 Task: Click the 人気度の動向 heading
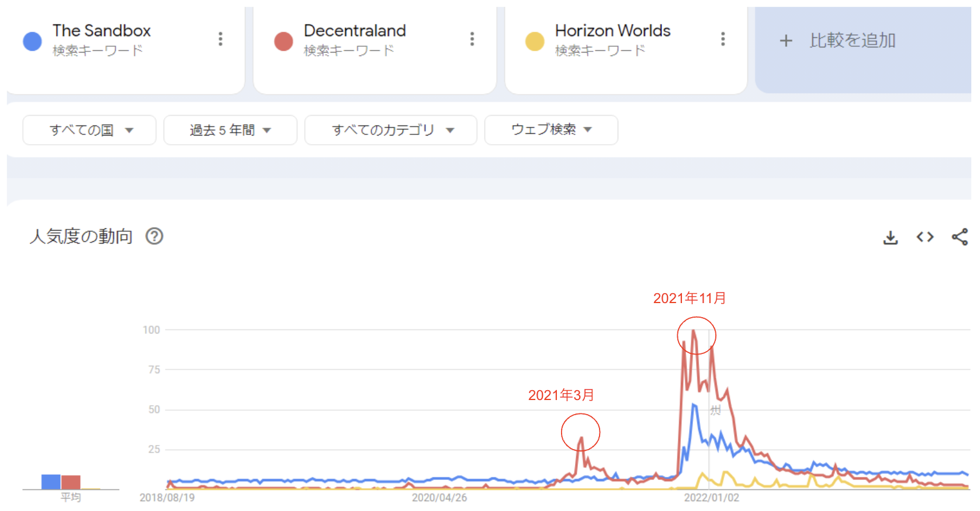tap(81, 236)
